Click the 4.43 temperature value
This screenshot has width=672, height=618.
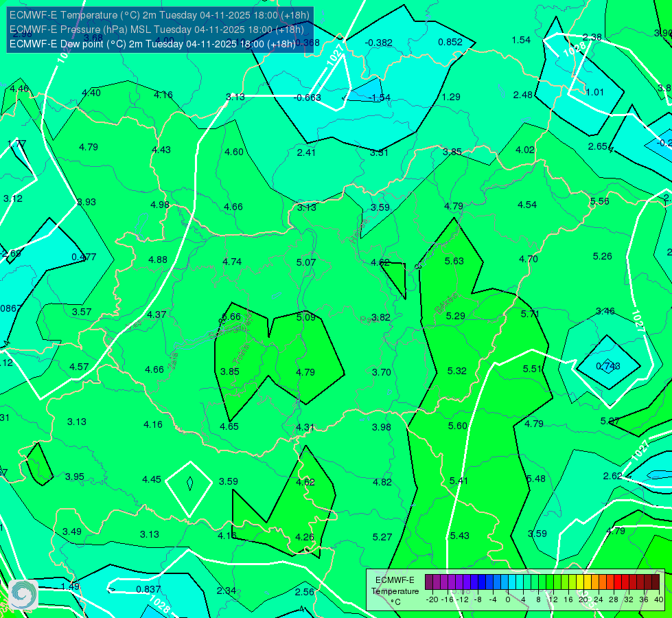(x=161, y=150)
